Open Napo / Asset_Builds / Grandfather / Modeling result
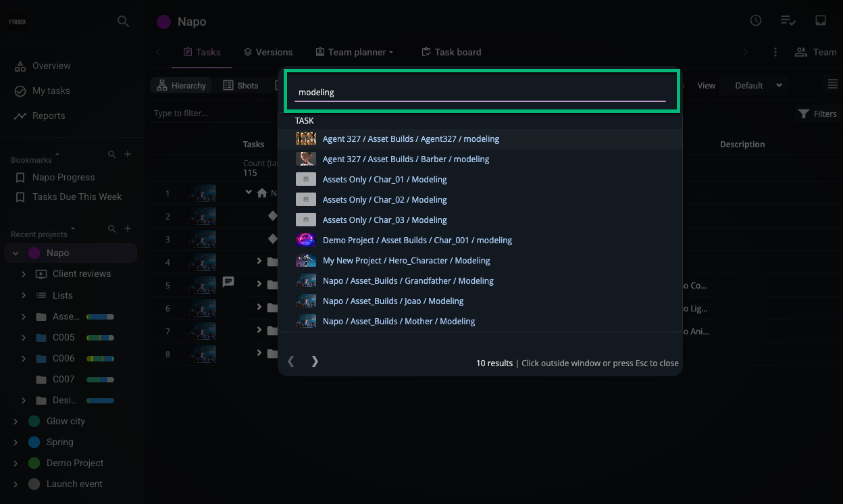 coord(408,281)
